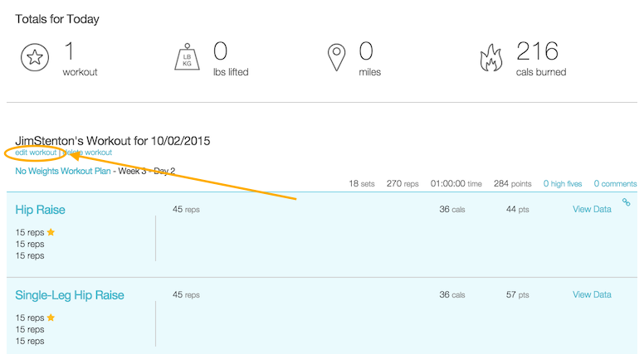
Task: Open the 0 comments link
Action: point(615,184)
